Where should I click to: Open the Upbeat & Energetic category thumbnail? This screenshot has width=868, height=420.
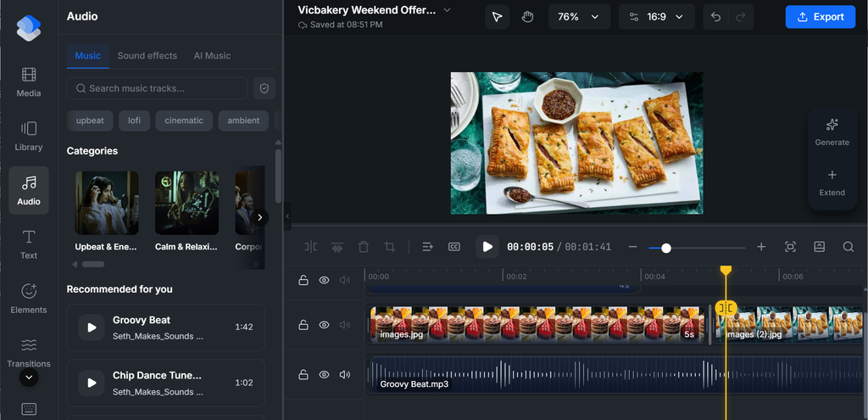point(107,203)
